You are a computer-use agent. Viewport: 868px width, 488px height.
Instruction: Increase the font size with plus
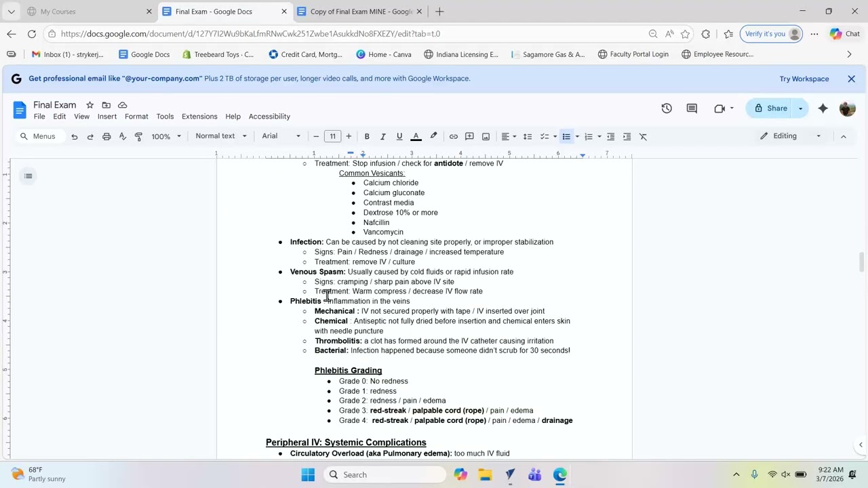click(x=349, y=136)
